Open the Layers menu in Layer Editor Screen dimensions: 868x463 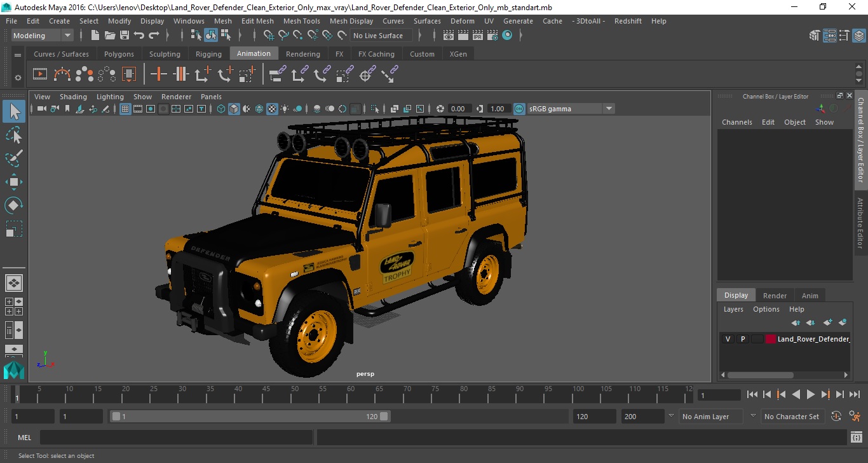click(x=733, y=309)
